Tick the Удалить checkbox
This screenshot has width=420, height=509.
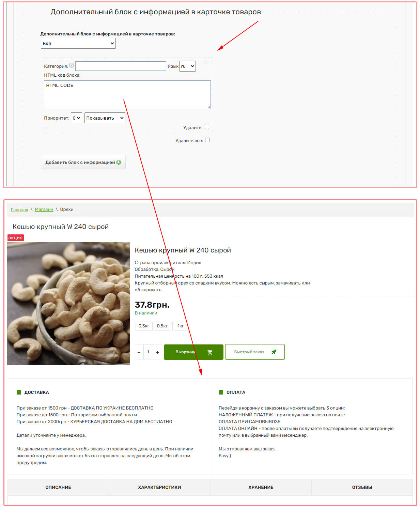[x=207, y=127]
